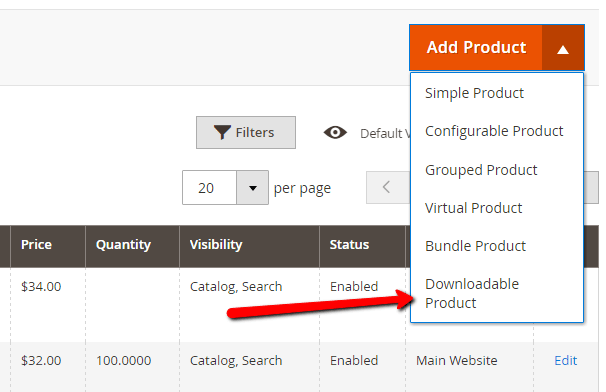Select Grouped Product menu entry
Screen dimensions: 606x392
[481, 170]
